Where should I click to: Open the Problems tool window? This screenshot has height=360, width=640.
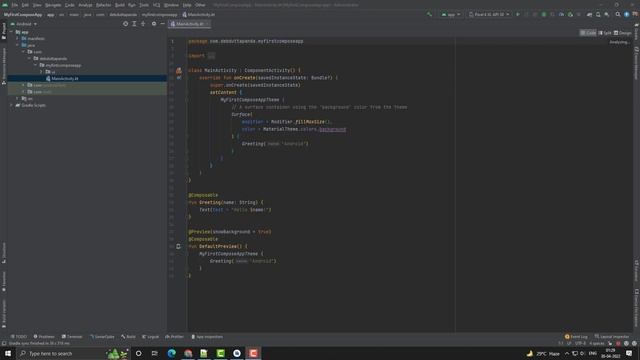[44, 337]
